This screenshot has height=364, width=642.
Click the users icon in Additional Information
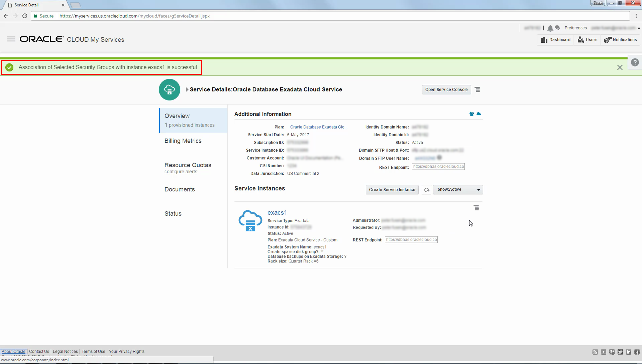tap(471, 114)
